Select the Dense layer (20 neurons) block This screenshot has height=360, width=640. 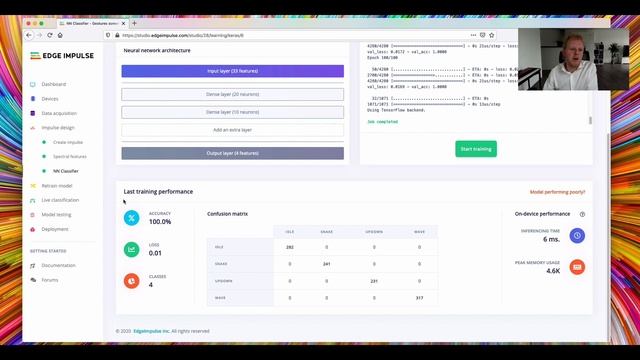pos(233,94)
